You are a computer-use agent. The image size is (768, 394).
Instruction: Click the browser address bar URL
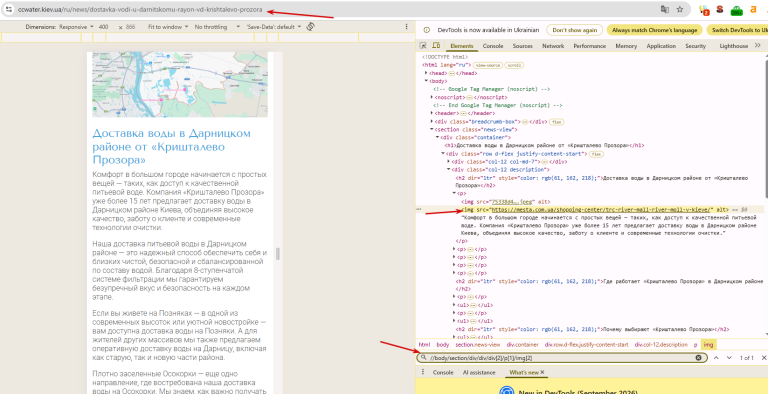tap(140, 9)
